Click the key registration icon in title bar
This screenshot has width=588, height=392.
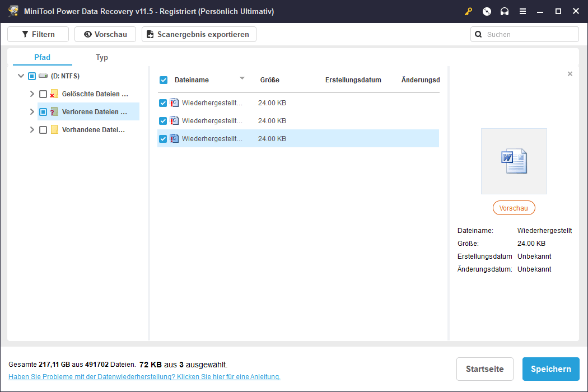(469, 11)
